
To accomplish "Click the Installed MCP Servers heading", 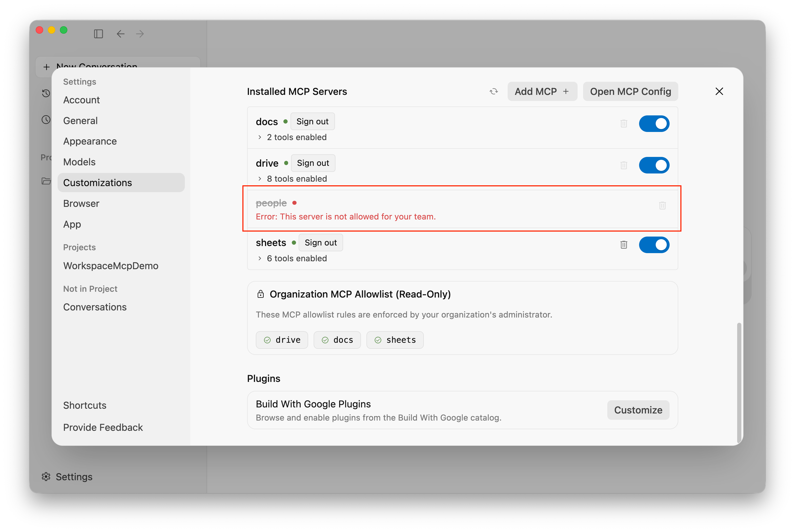I will point(297,91).
